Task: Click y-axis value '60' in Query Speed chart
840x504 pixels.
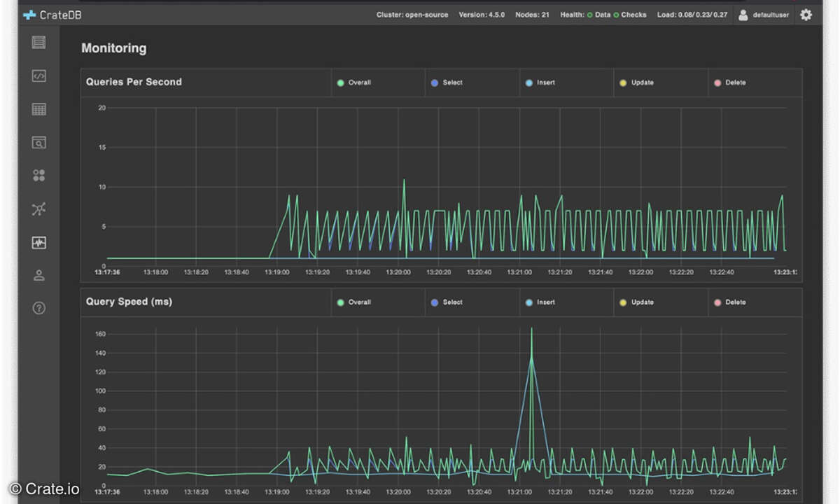Action: point(101,428)
